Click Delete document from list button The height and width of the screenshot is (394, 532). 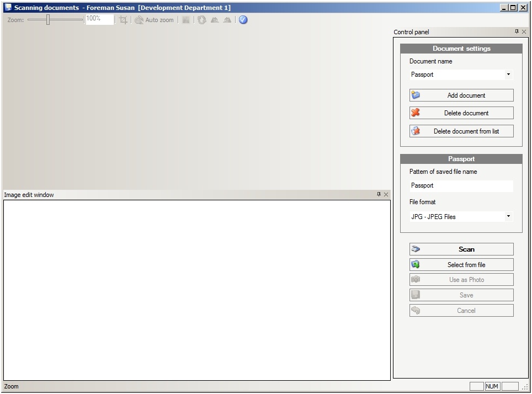coord(461,131)
